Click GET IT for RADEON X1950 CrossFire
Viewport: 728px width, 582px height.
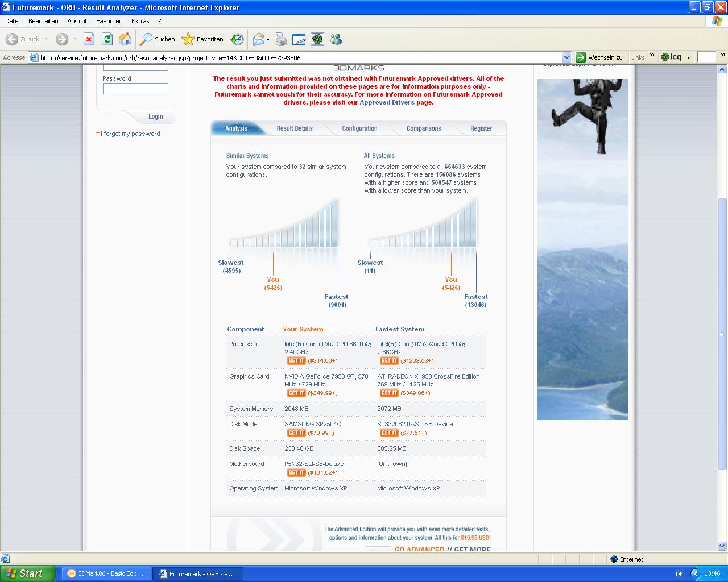[389, 393]
